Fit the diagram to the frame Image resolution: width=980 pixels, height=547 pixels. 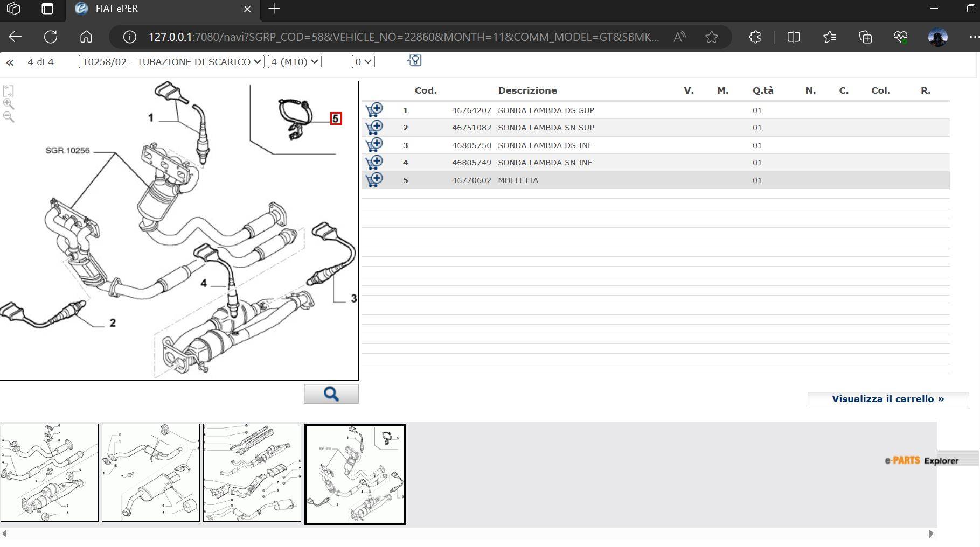pos(8,91)
